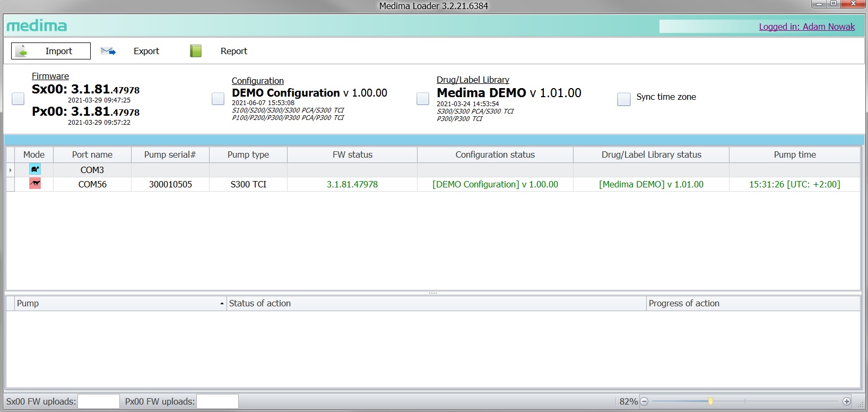Maximize the Medima Loader window
The width and height of the screenshot is (868, 412).
click(x=834, y=4)
